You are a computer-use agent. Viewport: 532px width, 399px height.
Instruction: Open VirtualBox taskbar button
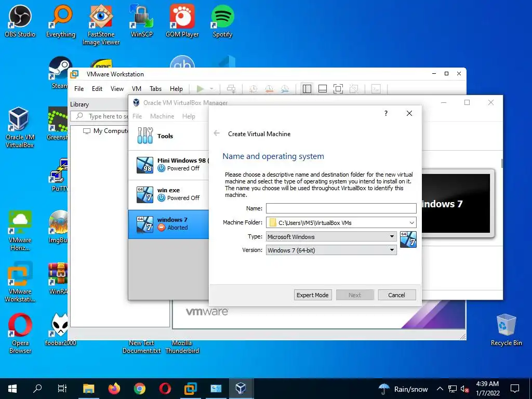241,389
